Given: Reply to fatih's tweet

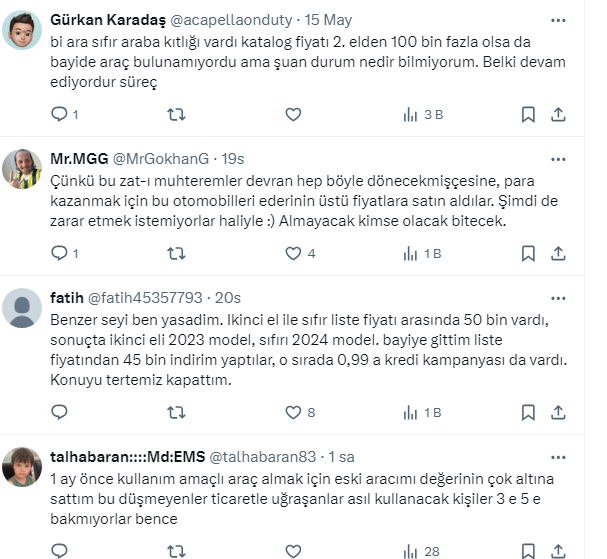Looking at the screenshot, I should (x=59, y=412).
